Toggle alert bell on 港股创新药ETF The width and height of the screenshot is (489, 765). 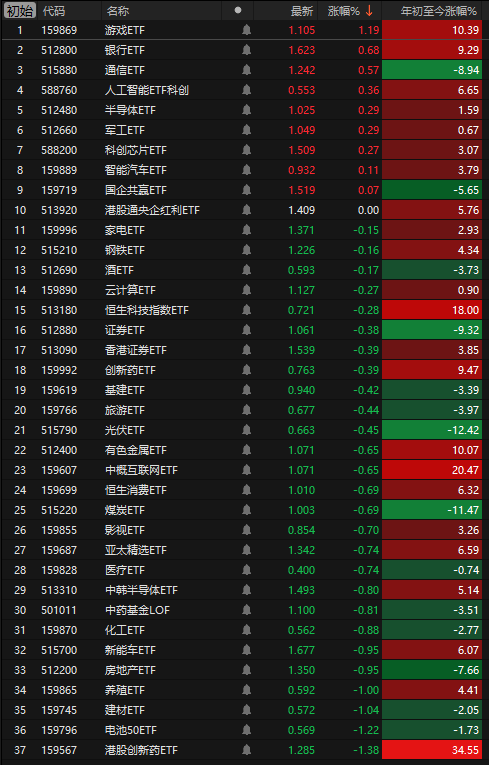(246, 750)
